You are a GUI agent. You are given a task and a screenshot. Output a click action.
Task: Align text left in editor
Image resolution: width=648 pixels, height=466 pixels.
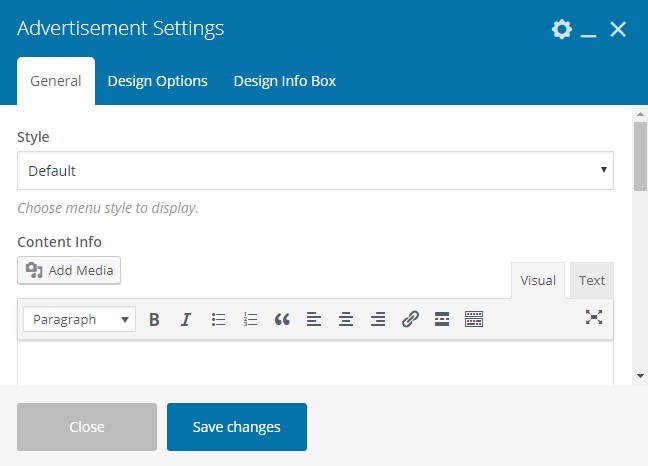coord(314,319)
